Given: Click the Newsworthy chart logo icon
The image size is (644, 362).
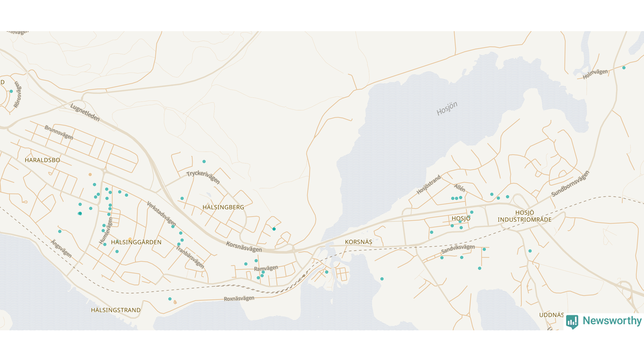Looking at the screenshot, I should point(572,321).
